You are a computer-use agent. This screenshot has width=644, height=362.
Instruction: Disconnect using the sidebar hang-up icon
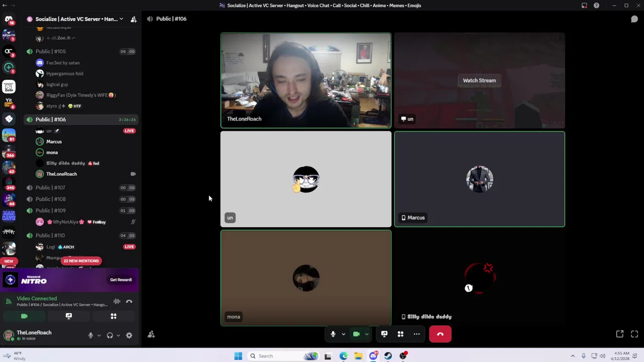[129, 301]
